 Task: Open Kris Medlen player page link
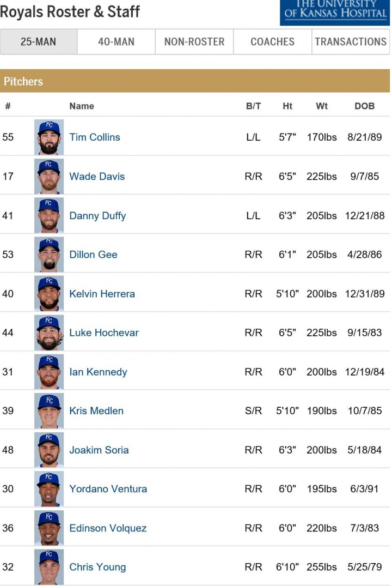click(96, 410)
